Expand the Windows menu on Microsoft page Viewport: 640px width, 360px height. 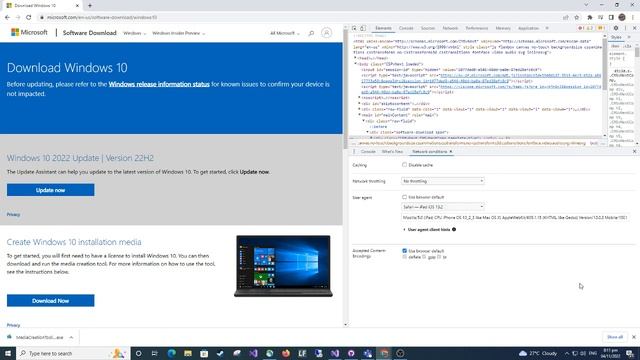134,33
